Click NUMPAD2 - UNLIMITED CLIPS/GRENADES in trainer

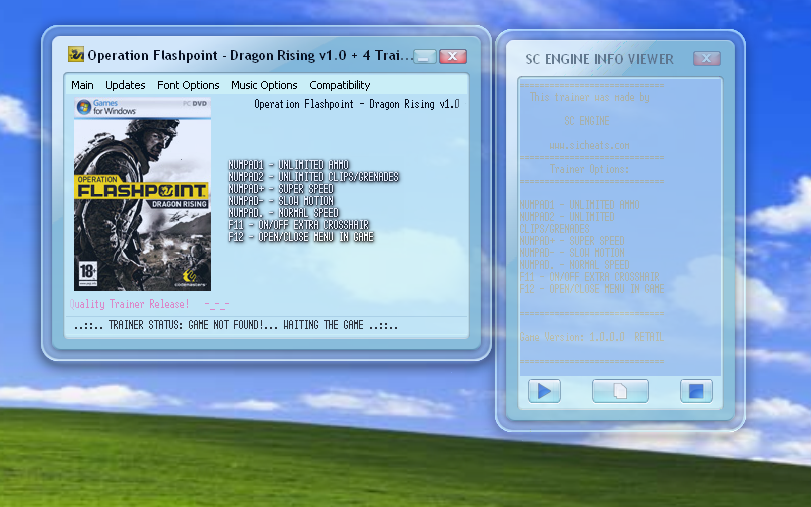[x=314, y=177]
